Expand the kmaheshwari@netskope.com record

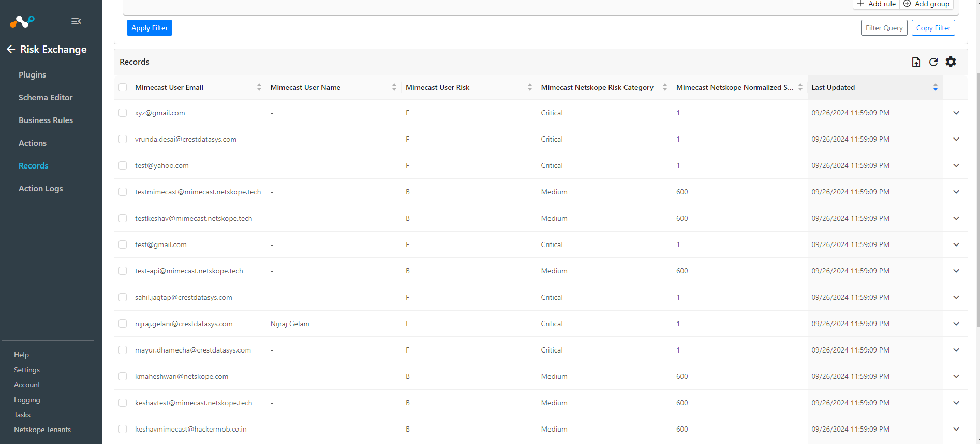956,376
